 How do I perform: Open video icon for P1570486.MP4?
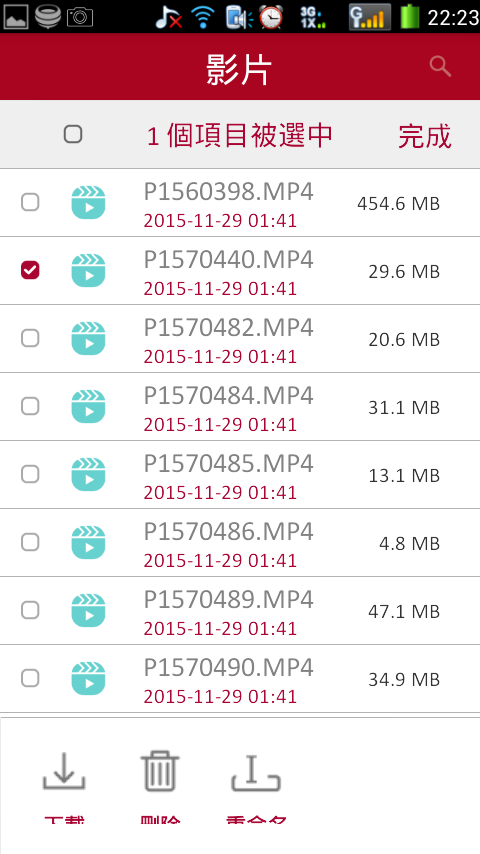(x=88, y=542)
